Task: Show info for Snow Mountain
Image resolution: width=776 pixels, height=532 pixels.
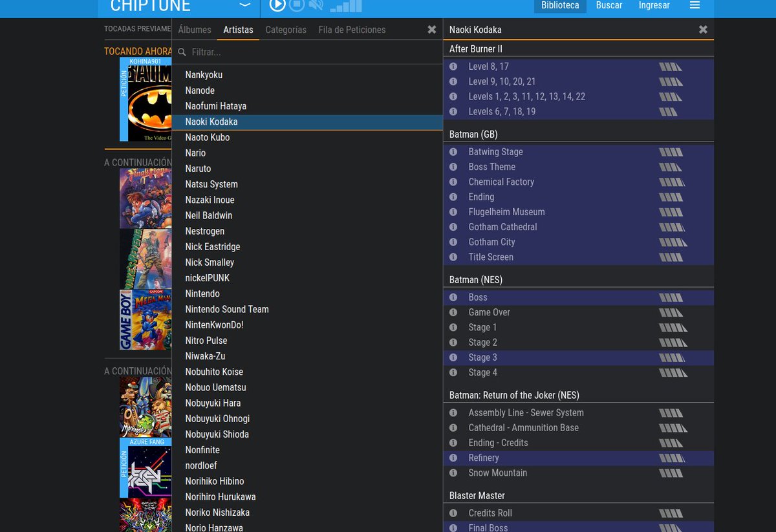Action: coord(453,473)
